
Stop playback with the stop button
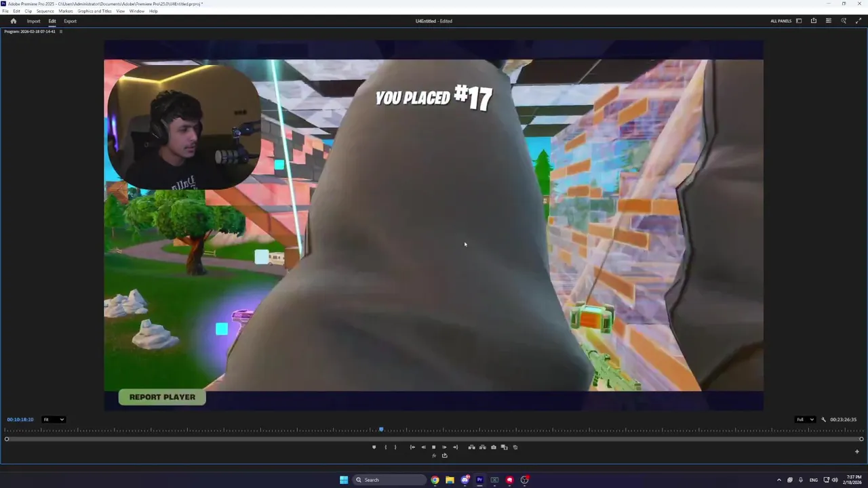(x=434, y=447)
